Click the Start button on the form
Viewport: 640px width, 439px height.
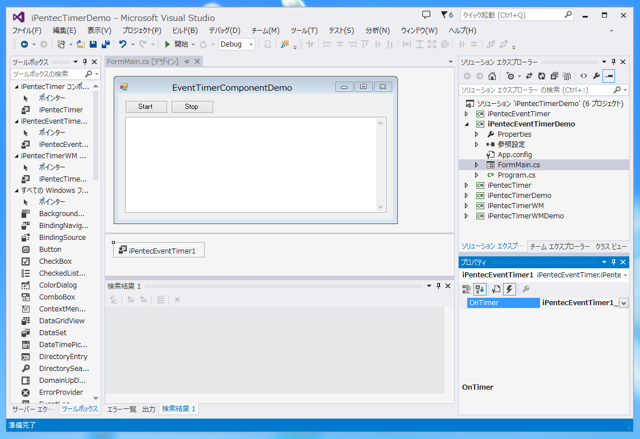point(146,106)
